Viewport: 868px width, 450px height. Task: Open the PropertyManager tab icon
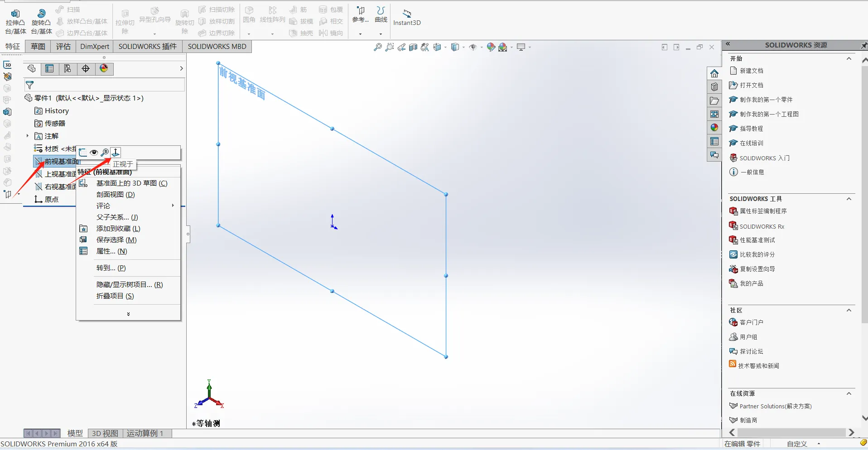49,68
